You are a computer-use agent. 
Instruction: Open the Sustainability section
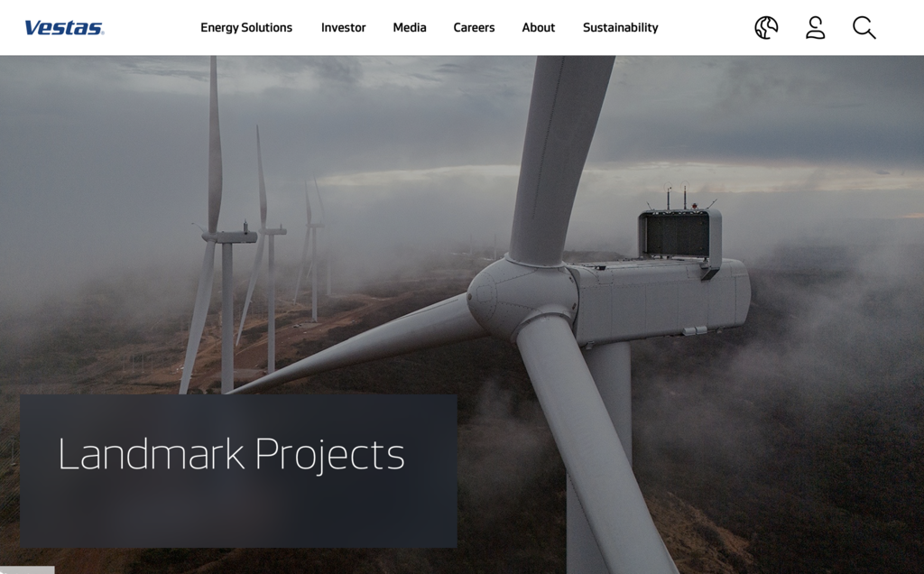(x=621, y=28)
